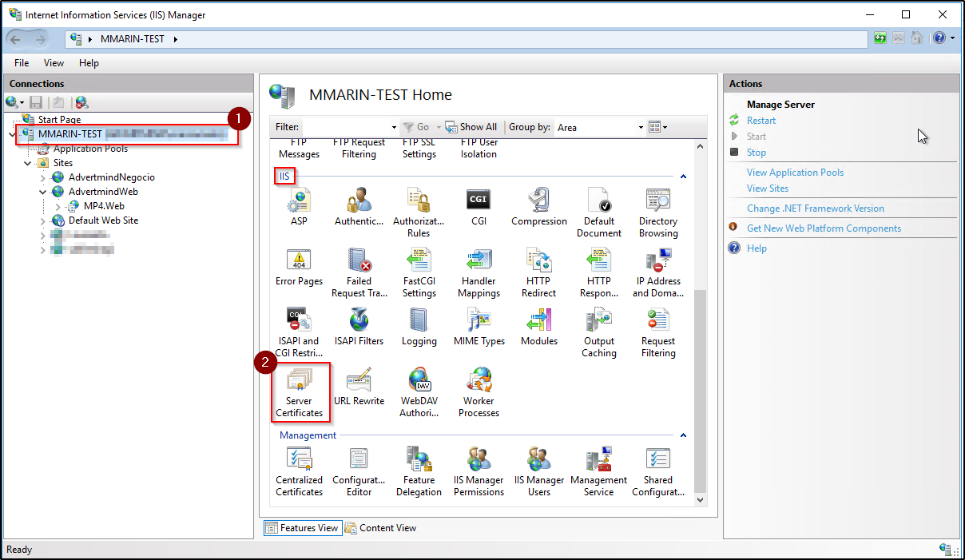Open Management Service feature
The image size is (965, 560).
[599, 471]
